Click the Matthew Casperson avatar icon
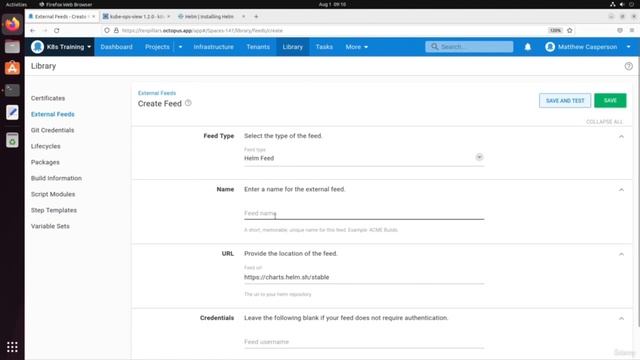 [x=550, y=47]
